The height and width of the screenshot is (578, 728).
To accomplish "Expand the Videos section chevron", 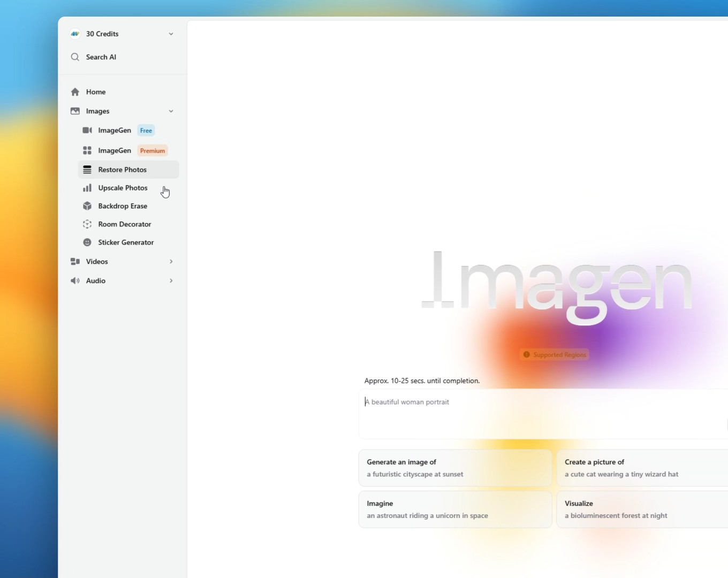I will tap(171, 262).
